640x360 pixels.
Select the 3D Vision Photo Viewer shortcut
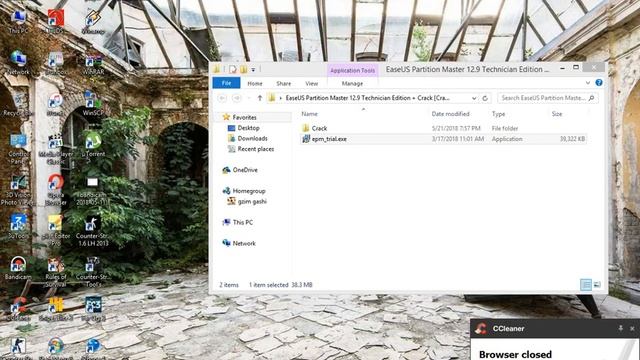[18, 190]
